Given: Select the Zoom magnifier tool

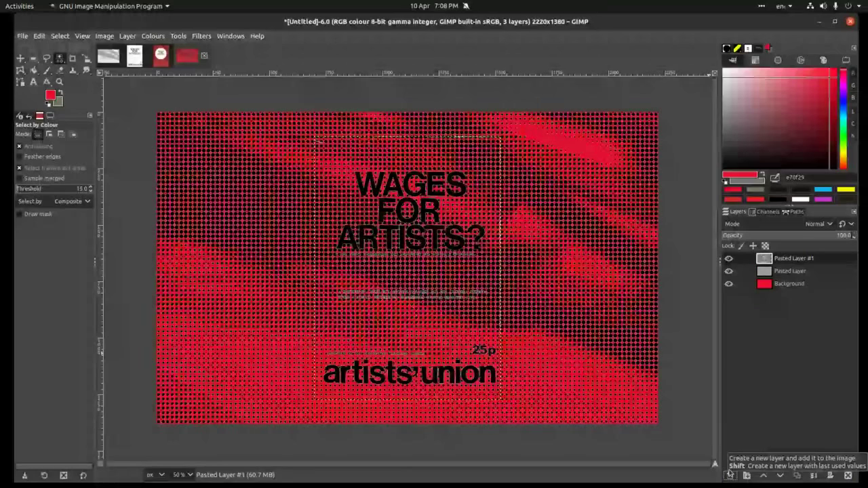Looking at the screenshot, I should [x=60, y=81].
